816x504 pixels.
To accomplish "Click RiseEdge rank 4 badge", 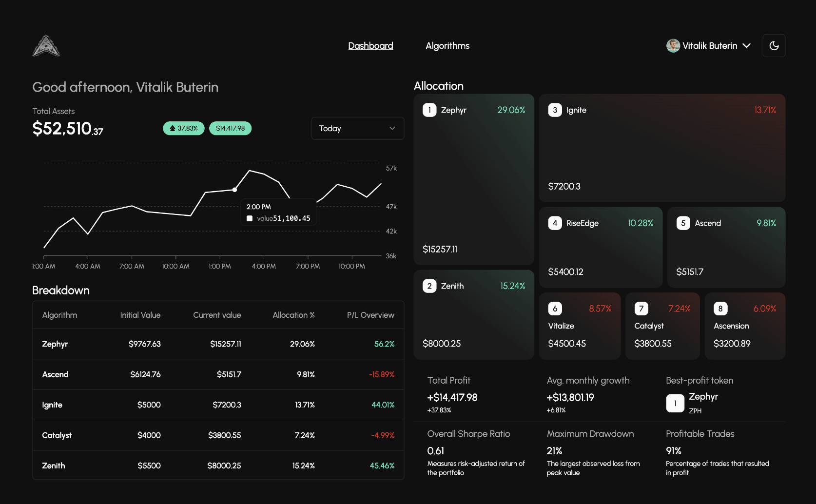I will [x=555, y=223].
